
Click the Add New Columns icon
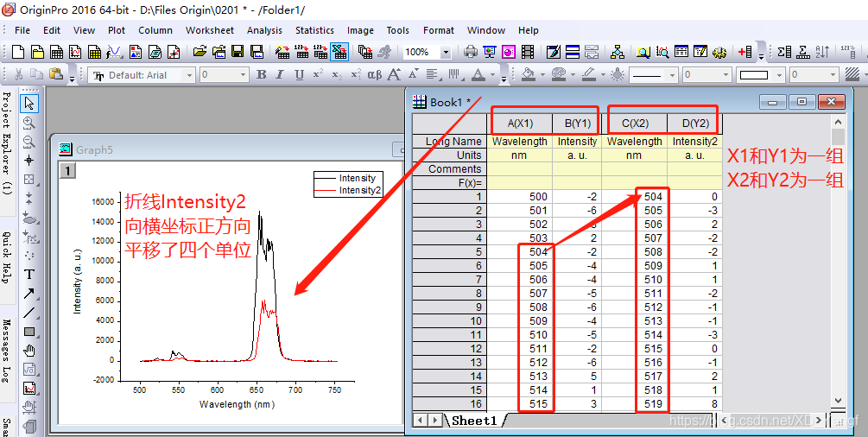(x=745, y=52)
